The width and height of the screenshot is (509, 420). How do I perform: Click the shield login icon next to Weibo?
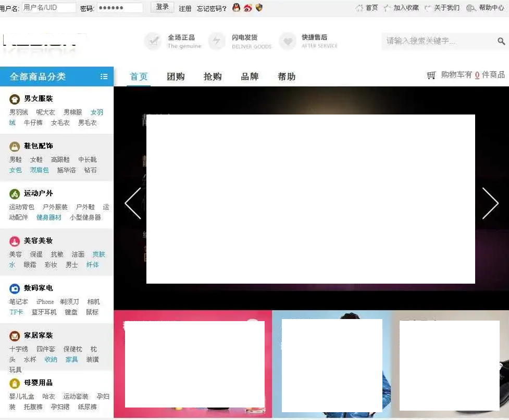259,8
